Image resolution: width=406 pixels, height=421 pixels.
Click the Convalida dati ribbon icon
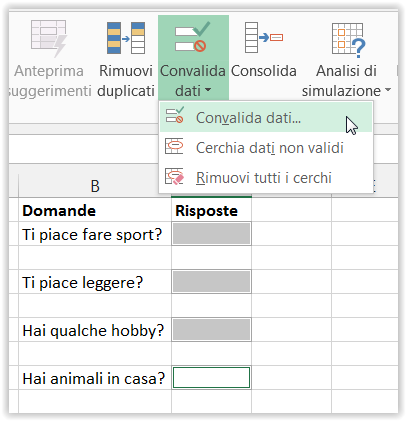pyautogui.click(x=192, y=37)
